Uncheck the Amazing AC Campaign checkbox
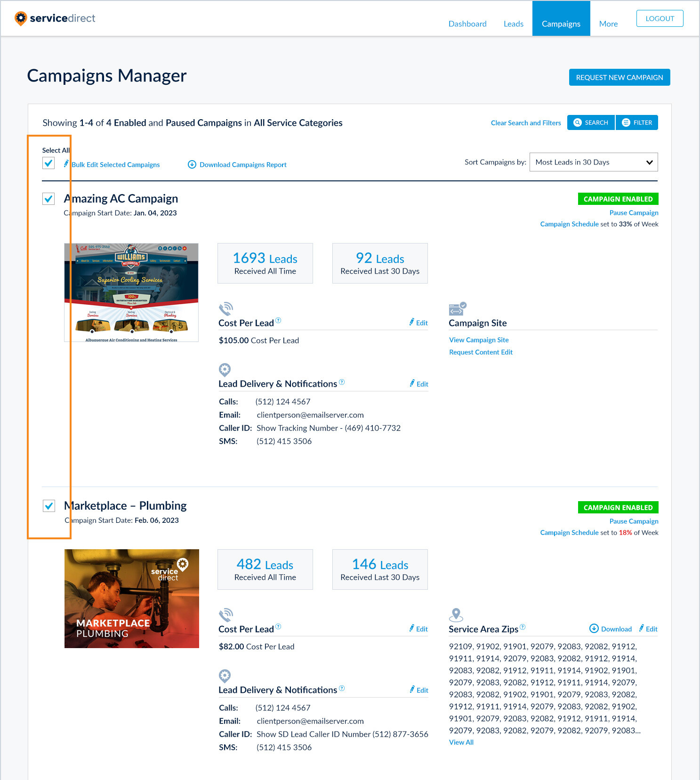This screenshot has height=780, width=700. (48, 199)
